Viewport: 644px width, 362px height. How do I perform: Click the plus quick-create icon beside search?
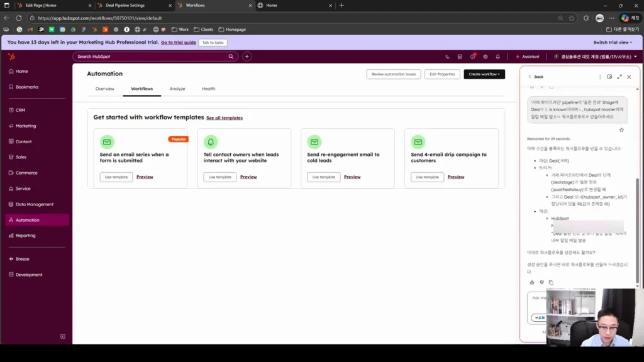247,57
